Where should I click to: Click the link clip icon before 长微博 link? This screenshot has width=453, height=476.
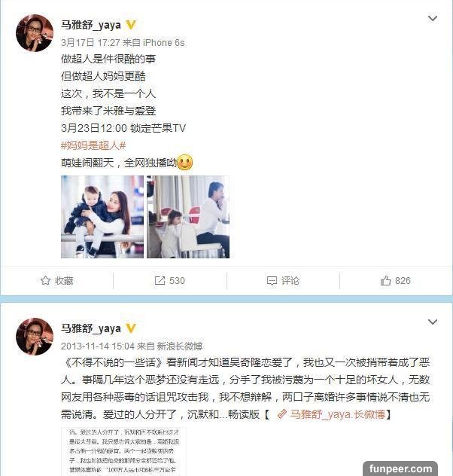click(281, 414)
